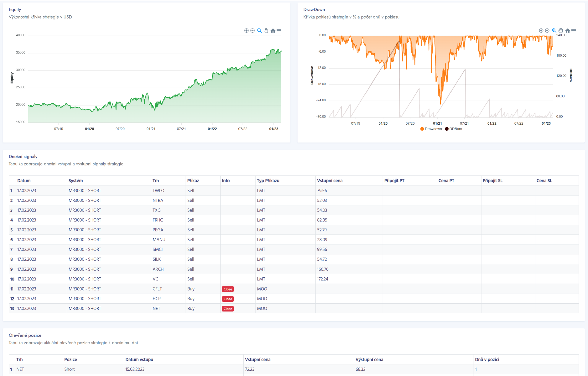Zoom in on the Equity chart
This screenshot has width=588, height=376.
click(246, 31)
